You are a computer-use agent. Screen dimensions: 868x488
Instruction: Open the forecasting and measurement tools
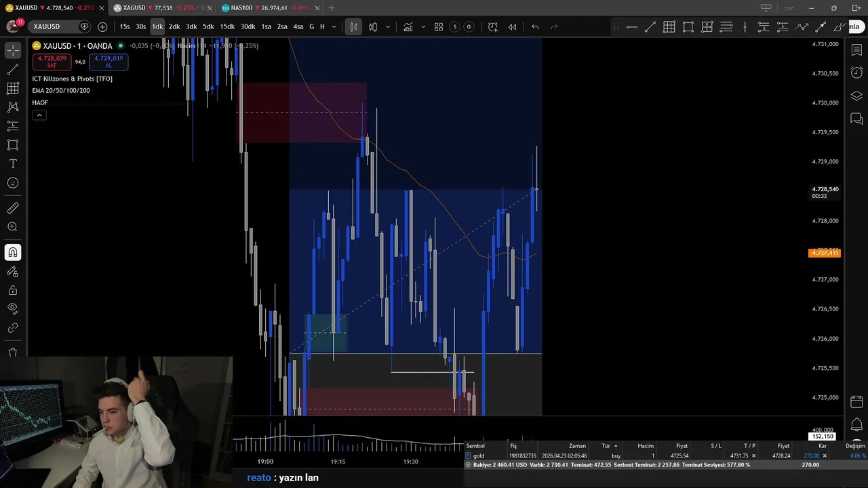click(13, 126)
